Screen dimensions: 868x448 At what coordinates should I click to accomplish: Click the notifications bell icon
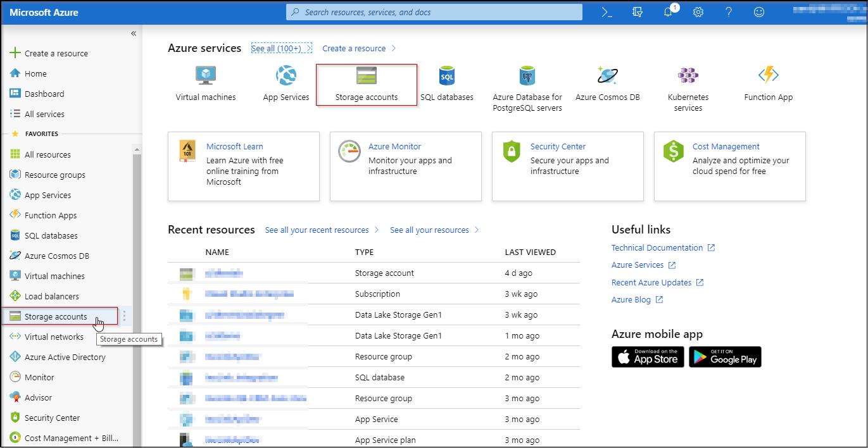668,12
